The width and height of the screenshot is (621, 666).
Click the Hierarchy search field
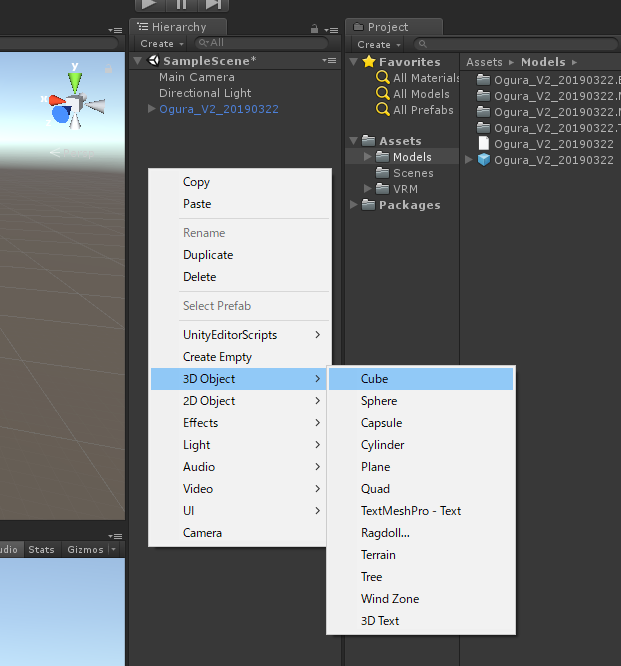tap(260, 44)
